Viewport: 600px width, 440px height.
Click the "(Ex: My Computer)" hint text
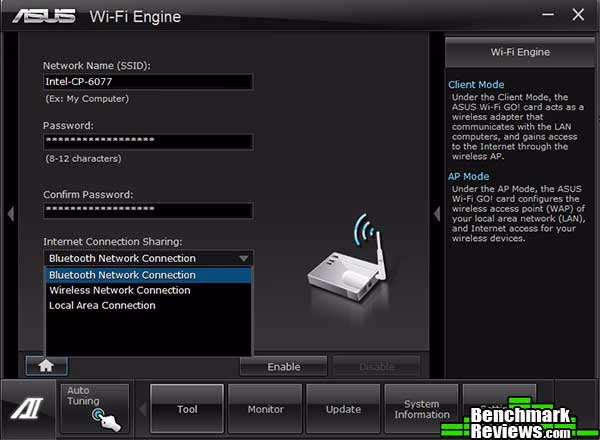pyautogui.click(x=87, y=99)
